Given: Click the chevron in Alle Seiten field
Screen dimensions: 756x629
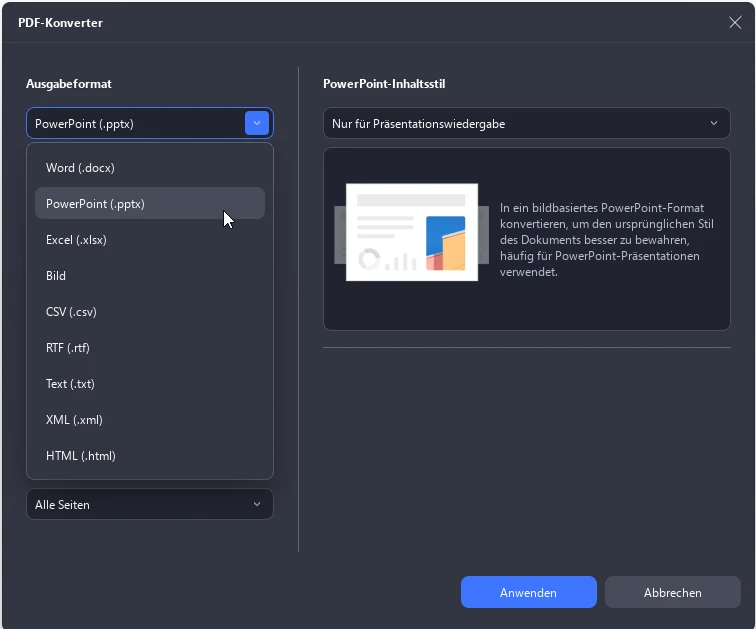Looking at the screenshot, I should (x=257, y=505).
